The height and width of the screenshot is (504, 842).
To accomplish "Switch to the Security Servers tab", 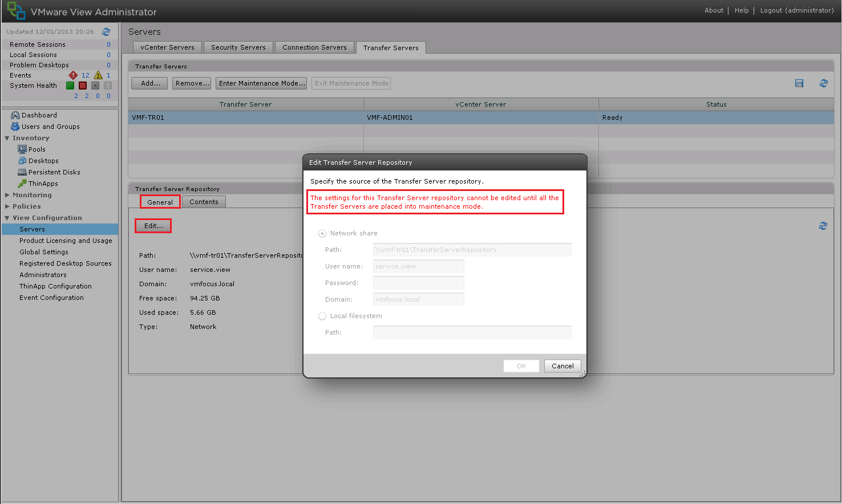I will coord(238,47).
